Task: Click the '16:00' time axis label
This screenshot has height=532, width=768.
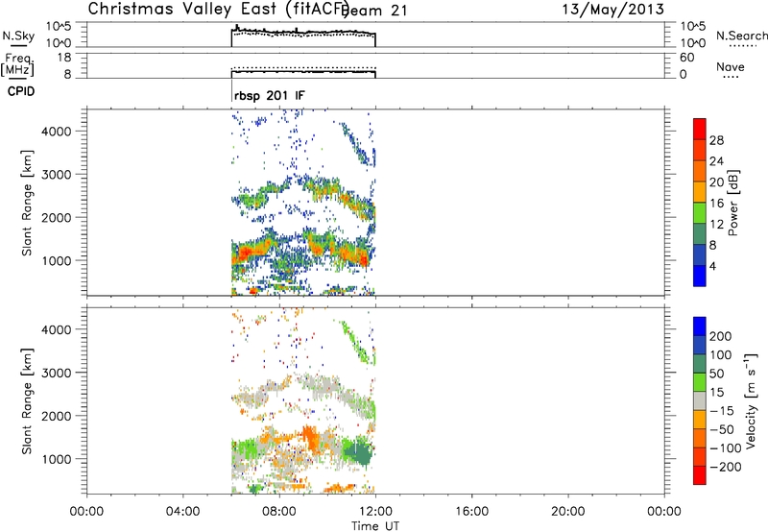Action: [x=471, y=512]
